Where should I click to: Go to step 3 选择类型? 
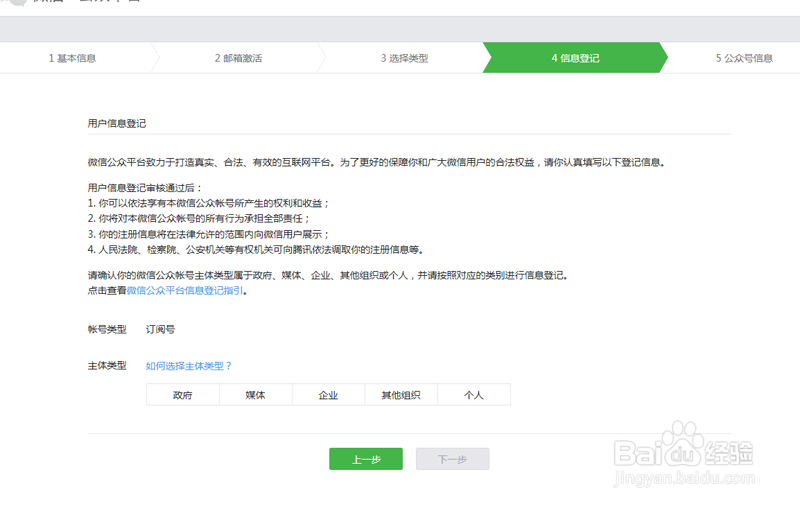(404, 58)
